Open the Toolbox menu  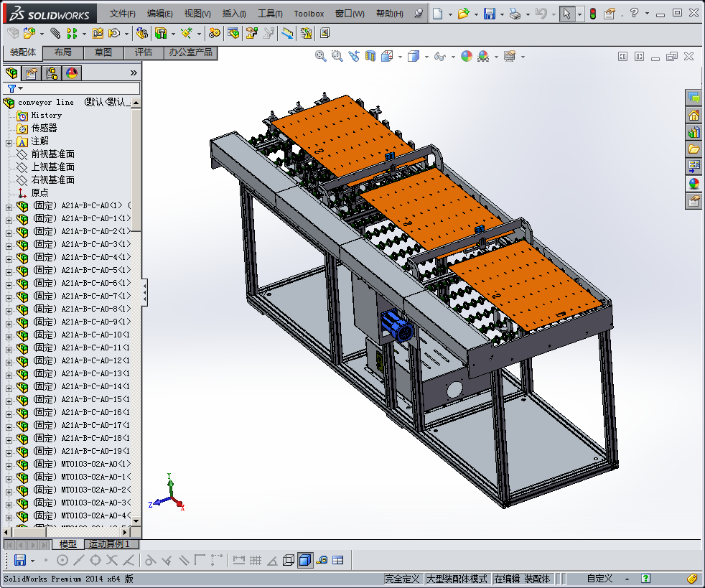point(309,14)
